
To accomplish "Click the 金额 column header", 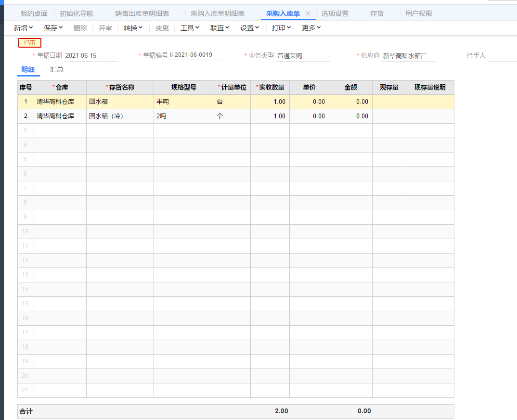I will (351, 88).
